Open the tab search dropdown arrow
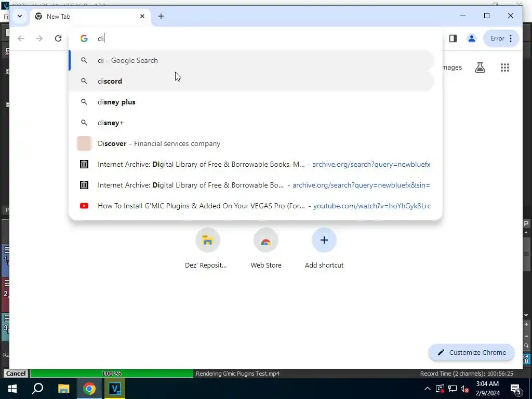 click(x=20, y=16)
